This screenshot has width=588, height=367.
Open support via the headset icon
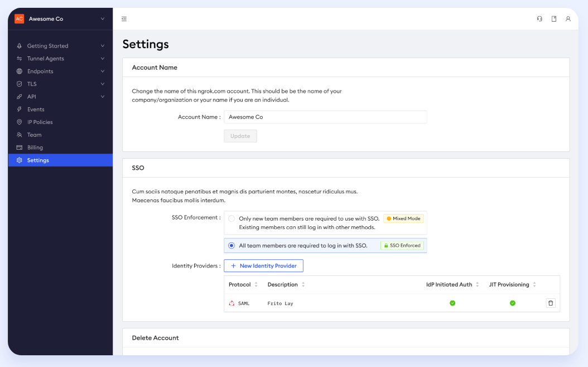[x=539, y=19]
